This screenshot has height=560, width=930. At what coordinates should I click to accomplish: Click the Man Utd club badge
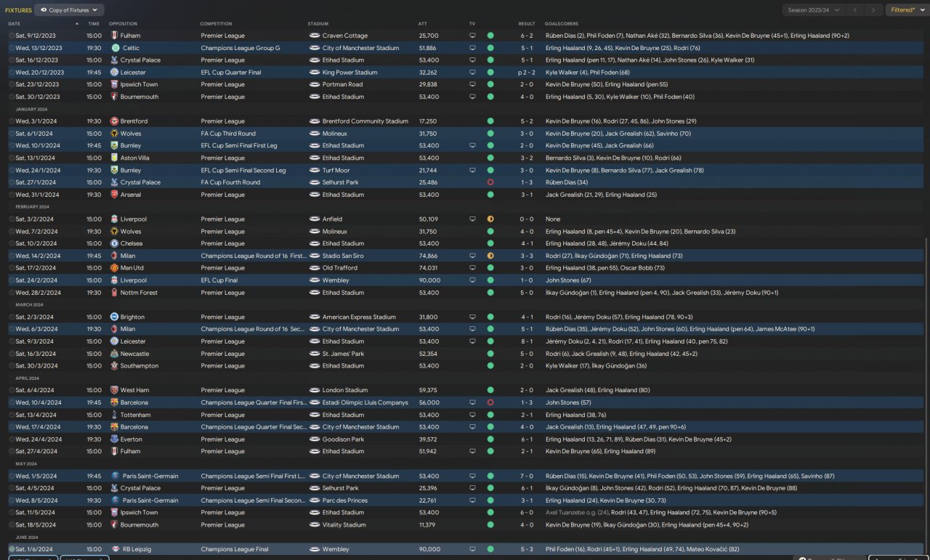pos(114,268)
